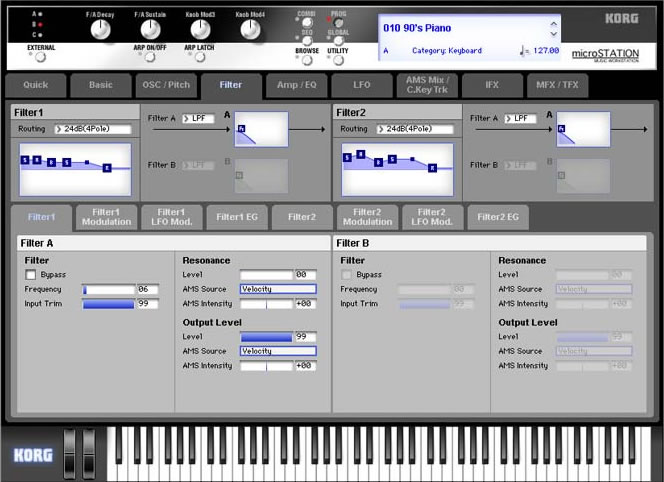Open the Filter1 Modulation sub-tab

106,217
